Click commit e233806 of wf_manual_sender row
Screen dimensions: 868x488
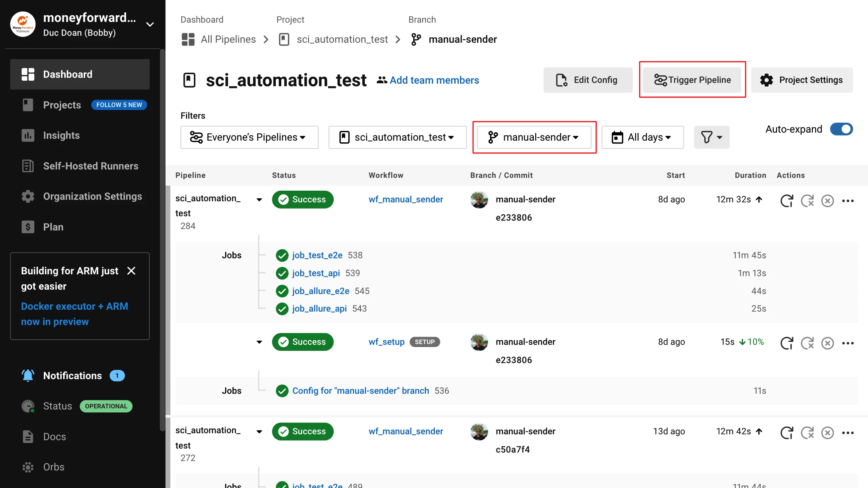pos(514,218)
